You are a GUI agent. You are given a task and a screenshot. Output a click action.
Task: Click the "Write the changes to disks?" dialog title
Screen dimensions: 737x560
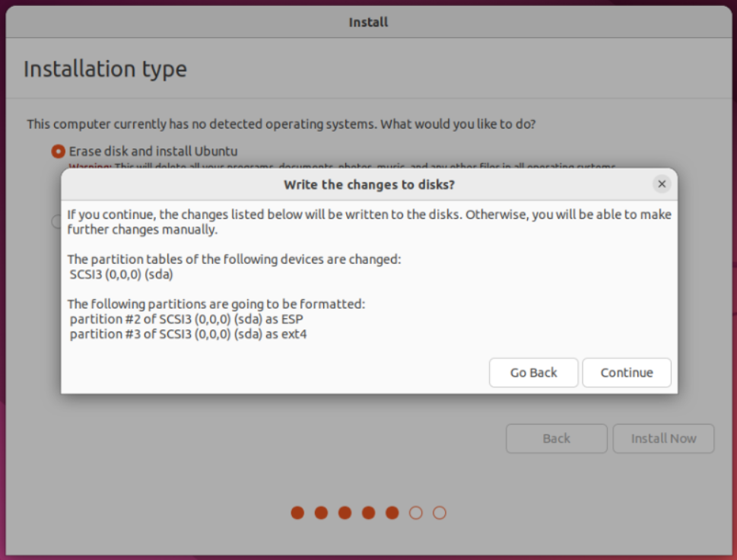[369, 184]
